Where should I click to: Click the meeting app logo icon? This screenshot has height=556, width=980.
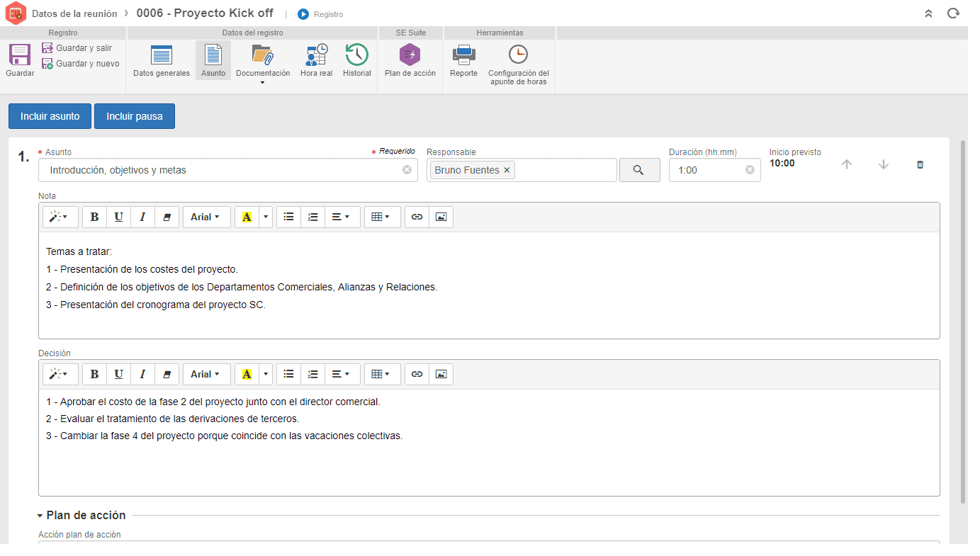[x=16, y=13]
